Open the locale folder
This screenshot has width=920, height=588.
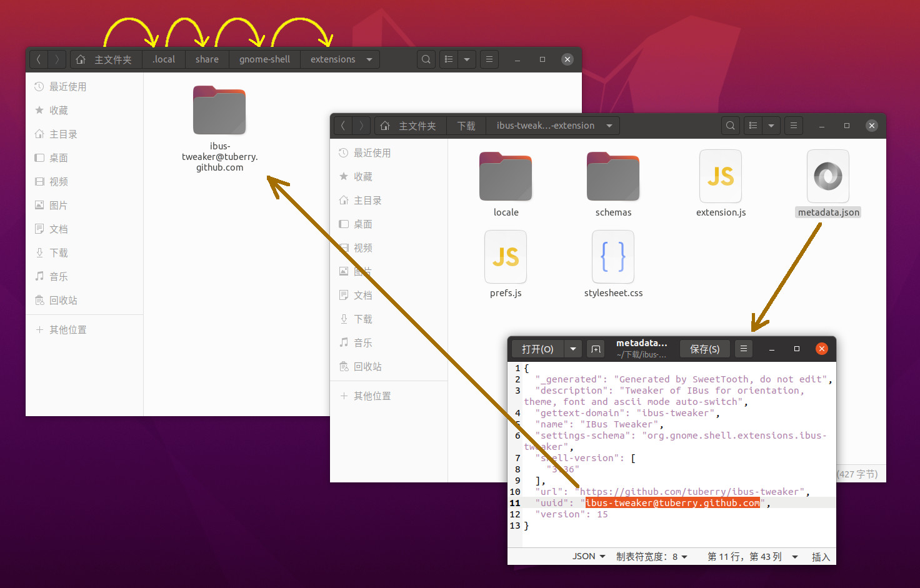pyautogui.click(x=506, y=184)
